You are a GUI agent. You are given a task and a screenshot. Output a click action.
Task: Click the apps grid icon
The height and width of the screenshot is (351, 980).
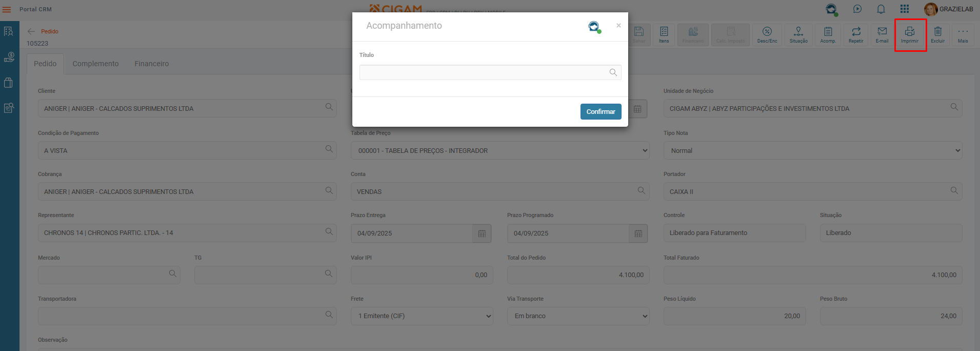(x=904, y=9)
